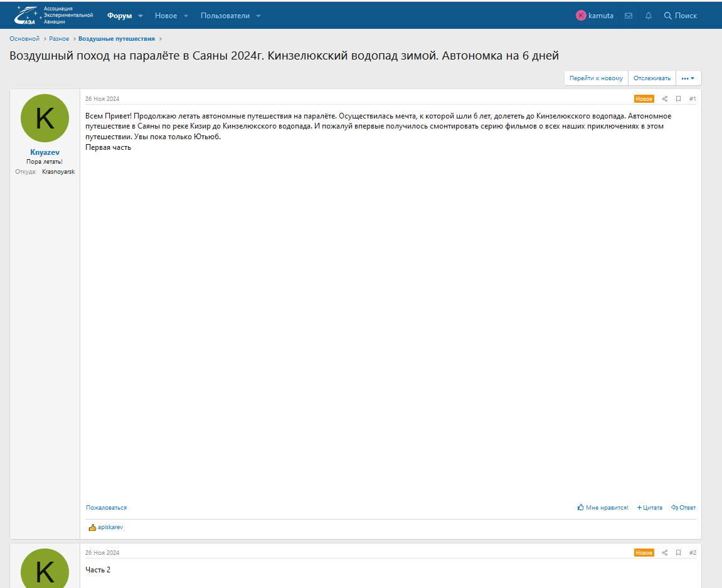This screenshot has height=588, width=722.
Task: Open the Пользователи navigation item
Action: [x=225, y=16]
